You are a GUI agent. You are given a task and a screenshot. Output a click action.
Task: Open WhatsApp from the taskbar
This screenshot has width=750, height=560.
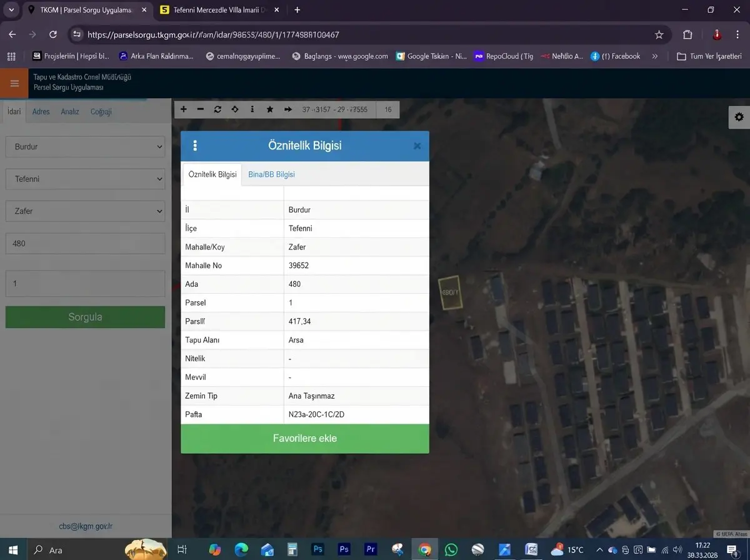(x=451, y=550)
